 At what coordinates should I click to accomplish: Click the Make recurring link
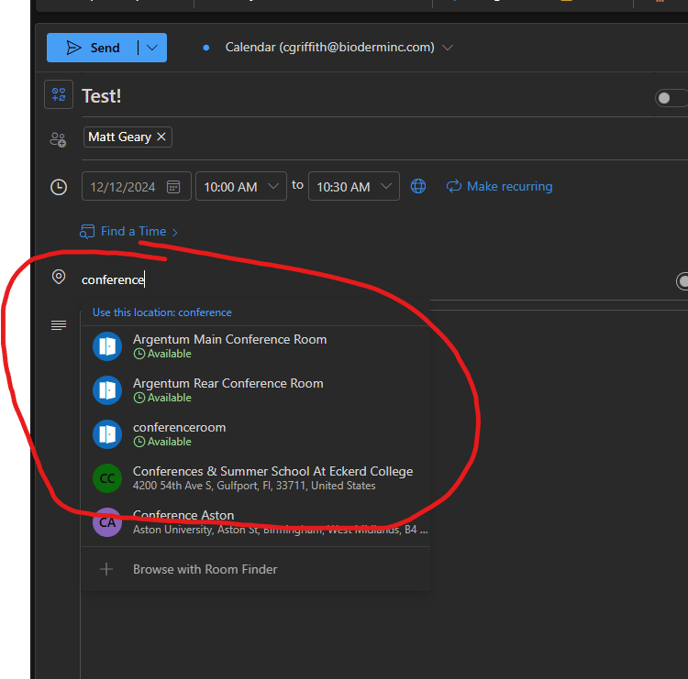point(509,187)
